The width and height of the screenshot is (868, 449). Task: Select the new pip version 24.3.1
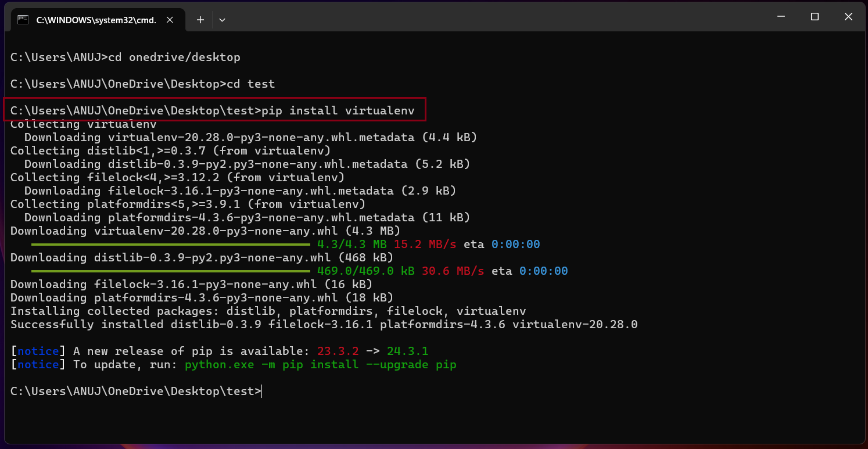407,351
